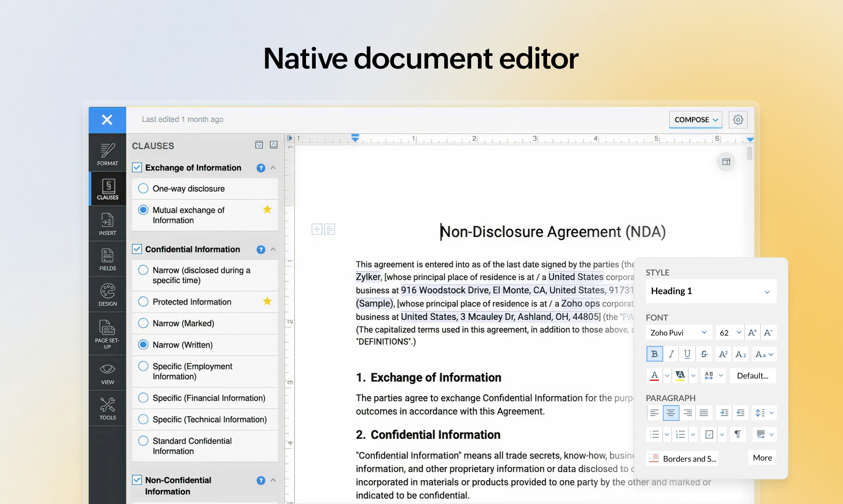Open document settings gear icon
This screenshot has height=504, width=843.
click(x=737, y=120)
